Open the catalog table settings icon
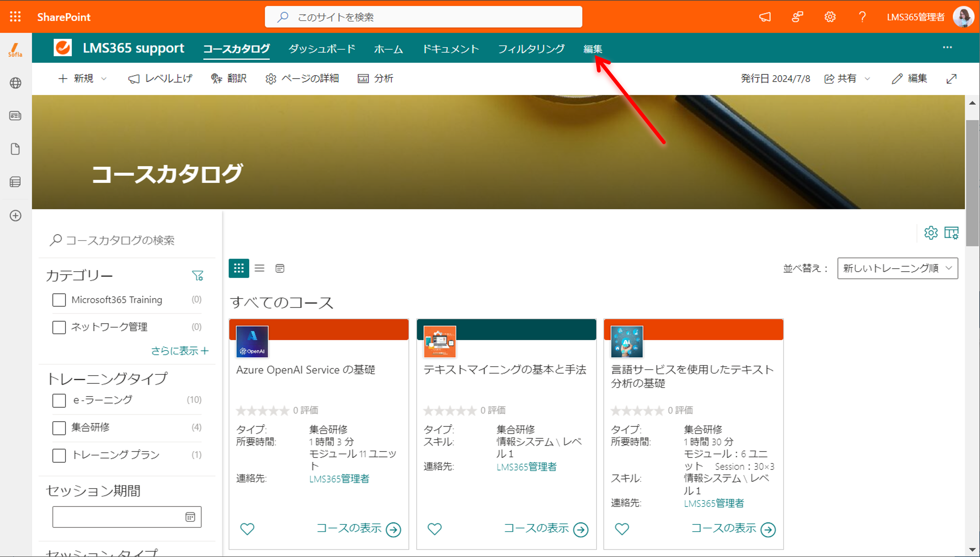Viewport: 980px width, 557px height. [x=951, y=233]
